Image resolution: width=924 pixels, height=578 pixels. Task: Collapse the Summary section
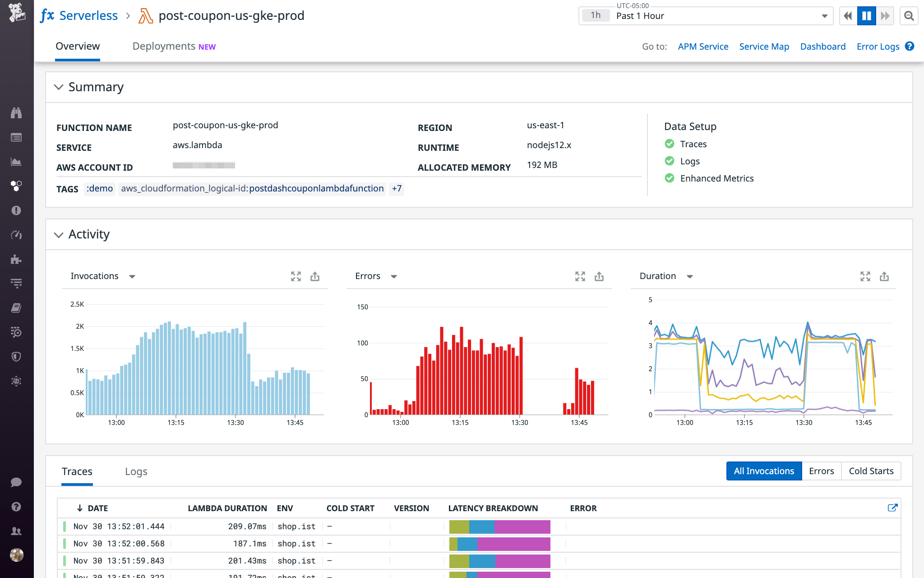click(59, 87)
